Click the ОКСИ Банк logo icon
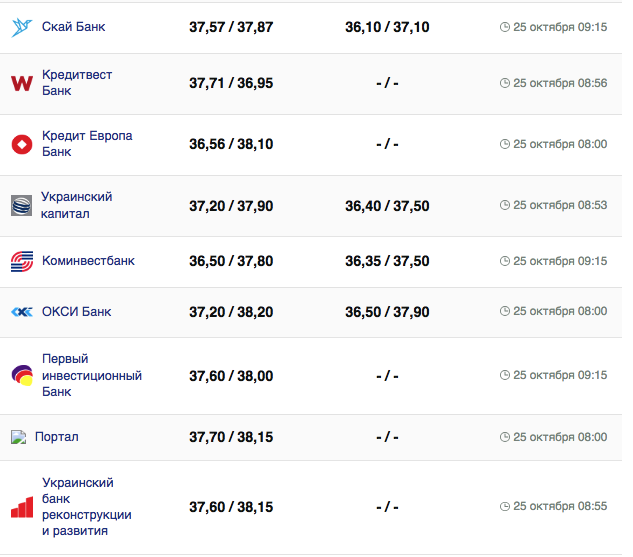This screenshot has width=633, height=557. pyautogui.click(x=22, y=312)
